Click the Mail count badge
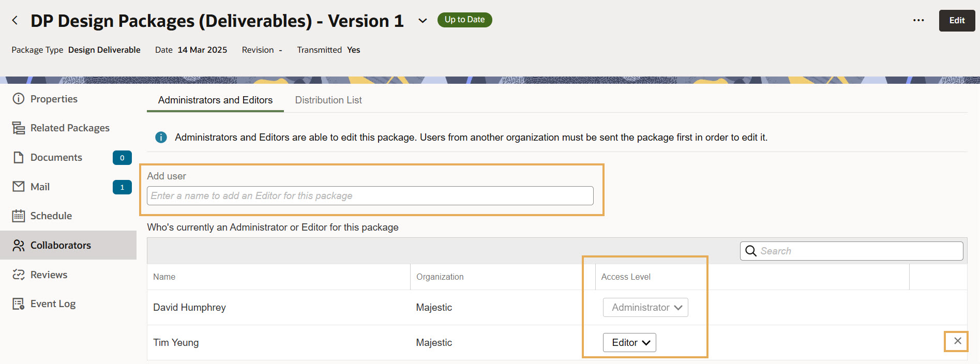980x364 pixels. pos(122,187)
